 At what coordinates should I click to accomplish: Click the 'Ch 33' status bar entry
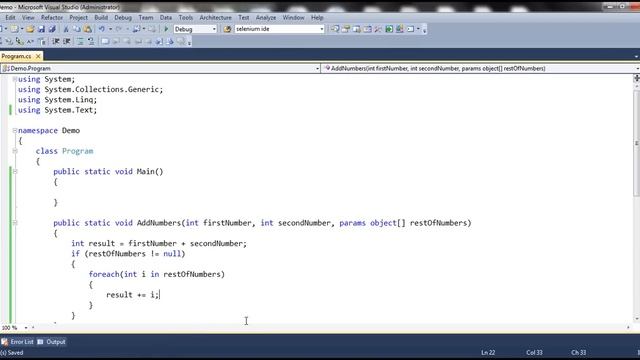pyautogui.click(x=578, y=352)
